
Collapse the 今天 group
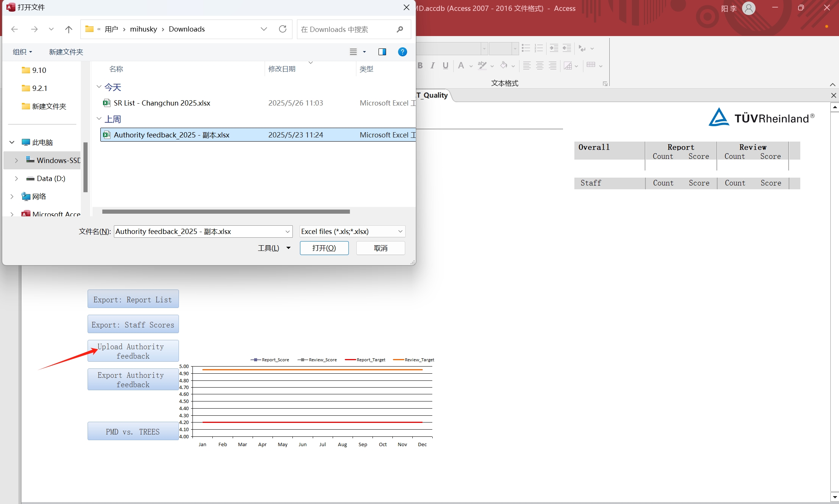pos(99,87)
